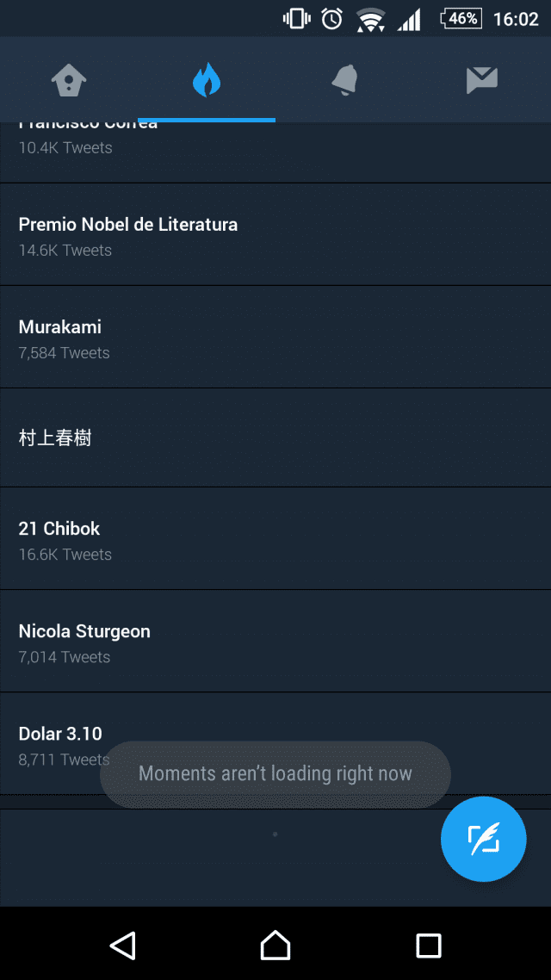Open the direct messages envelope tab
This screenshot has width=551, height=980.
(x=481, y=81)
